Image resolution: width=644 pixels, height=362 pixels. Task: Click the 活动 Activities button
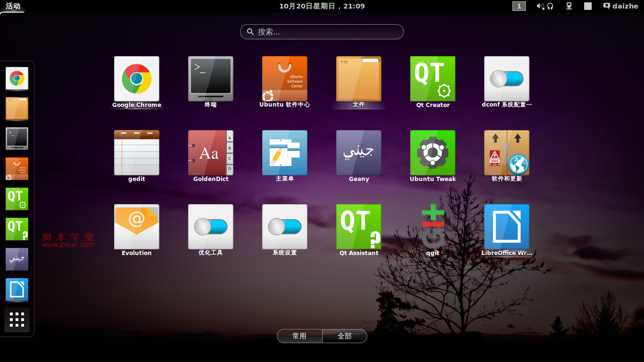point(13,6)
